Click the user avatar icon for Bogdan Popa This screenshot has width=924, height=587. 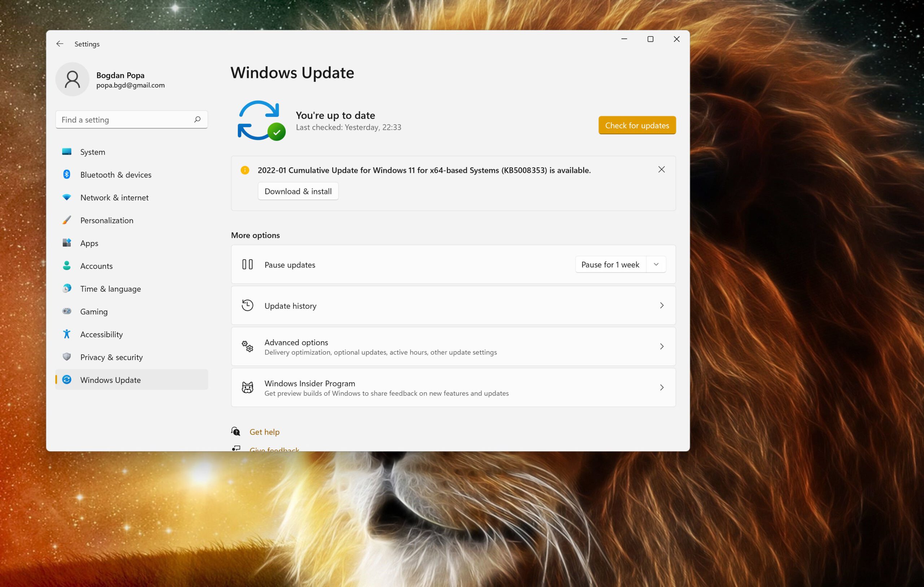coord(72,79)
